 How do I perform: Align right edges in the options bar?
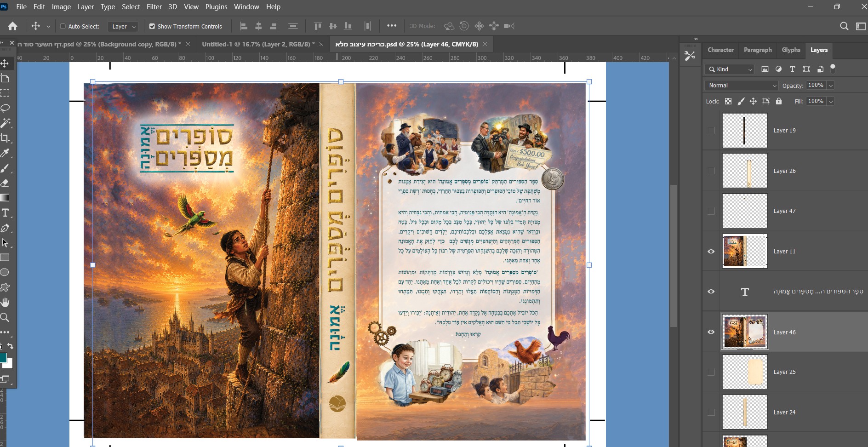point(274,26)
